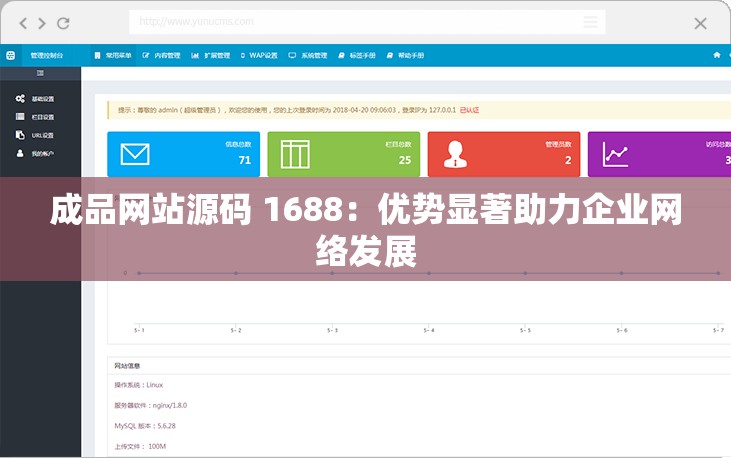
Task: Select the nginx/1.8.0 server software line
Action: pos(151,405)
